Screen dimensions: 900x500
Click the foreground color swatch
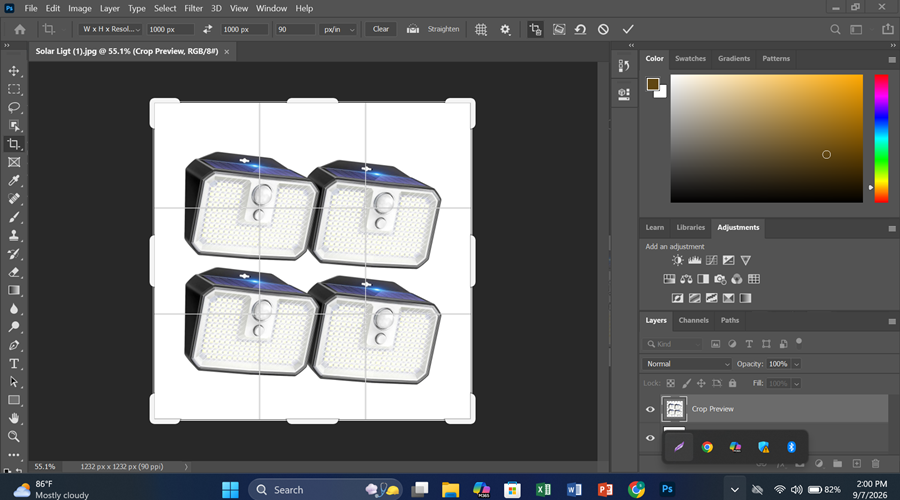653,84
